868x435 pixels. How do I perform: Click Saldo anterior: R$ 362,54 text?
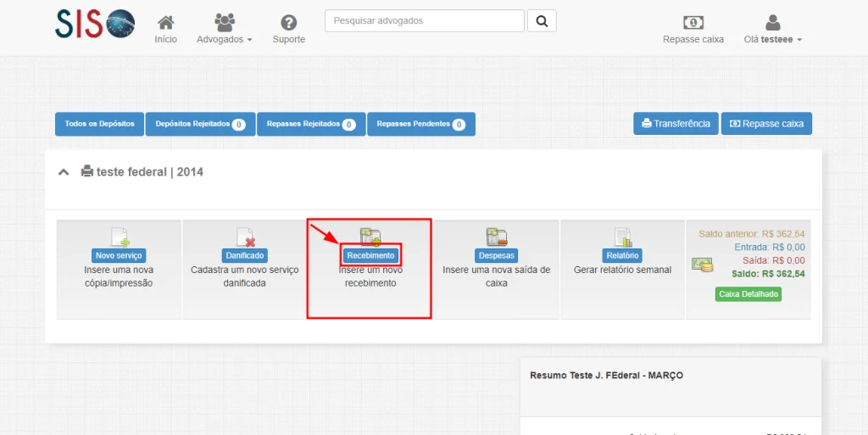pos(752,234)
